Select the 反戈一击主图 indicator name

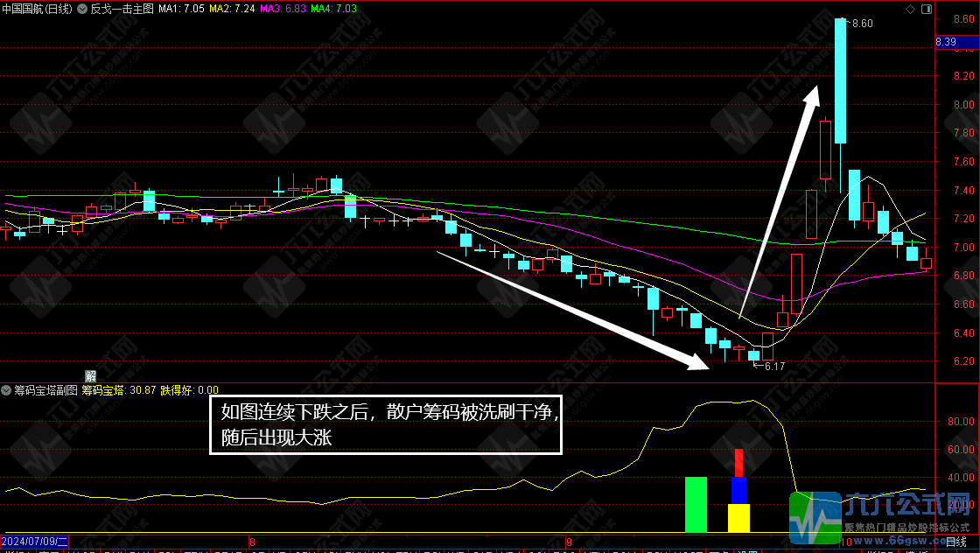pyautogui.click(x=122, y=9)
